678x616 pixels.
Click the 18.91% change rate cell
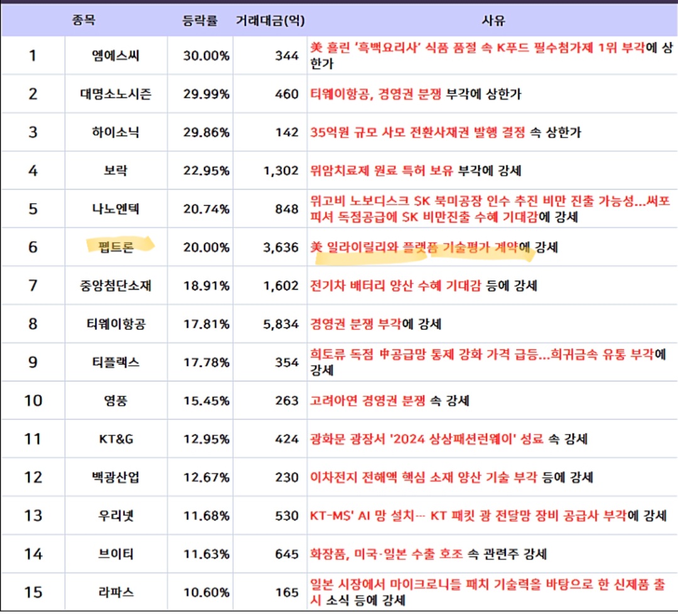[207, 285]
